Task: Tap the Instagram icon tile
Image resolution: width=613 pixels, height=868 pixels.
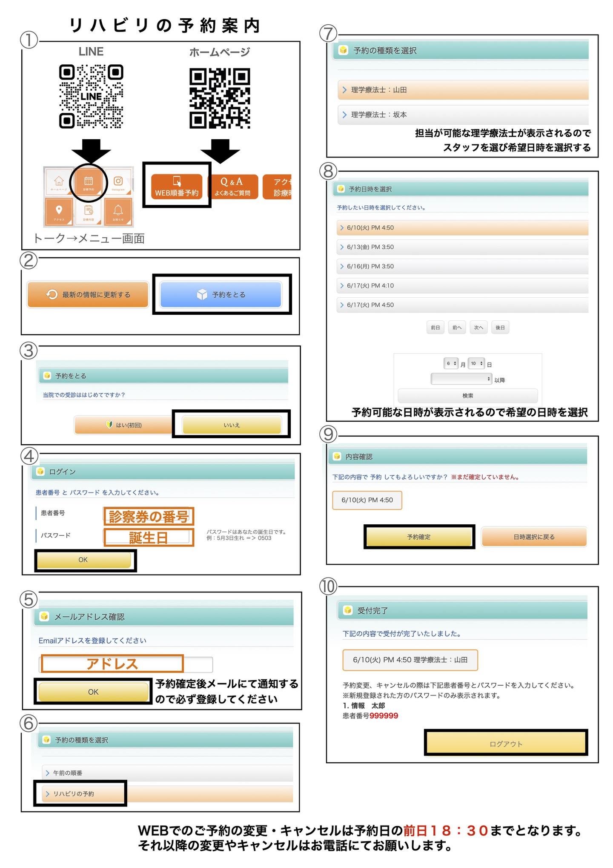Action: click(x=118, y=182)
